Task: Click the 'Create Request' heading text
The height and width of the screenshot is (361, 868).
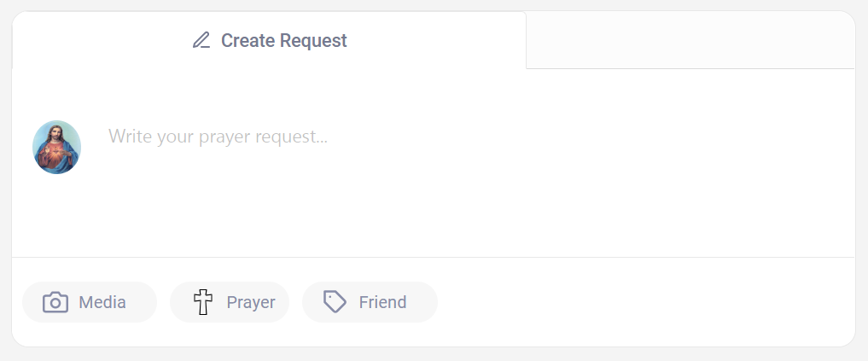Action: pos(284,40)
